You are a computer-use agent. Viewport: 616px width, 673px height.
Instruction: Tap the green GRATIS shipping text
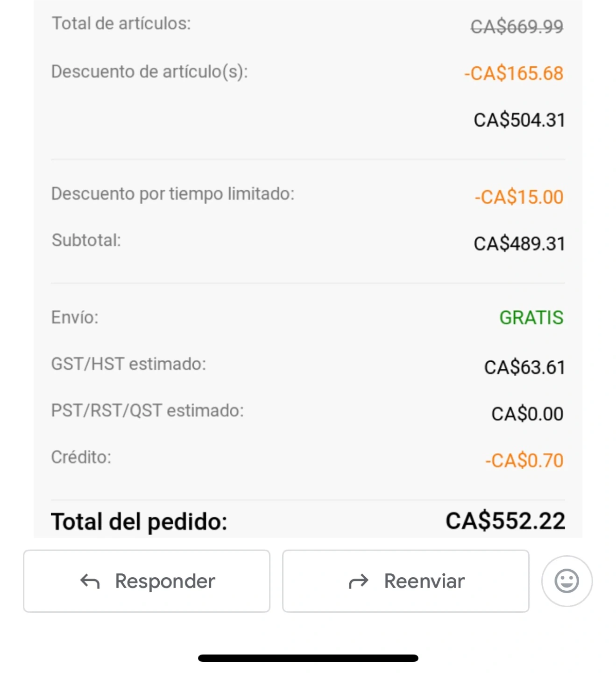(531, 318)
